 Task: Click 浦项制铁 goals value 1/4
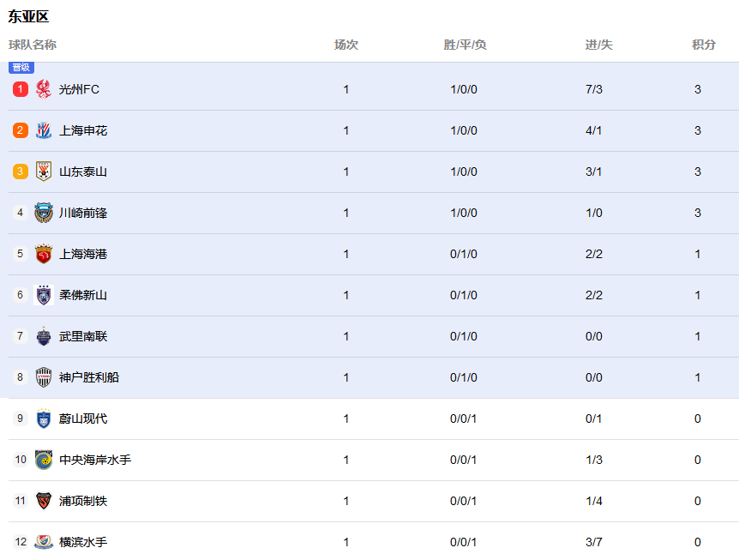[594, 501]
